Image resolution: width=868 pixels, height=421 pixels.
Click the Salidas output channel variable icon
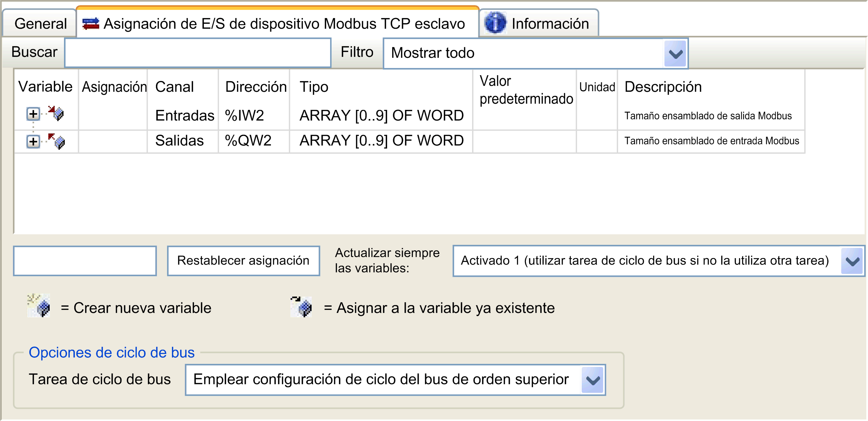(x=57, y=141)
